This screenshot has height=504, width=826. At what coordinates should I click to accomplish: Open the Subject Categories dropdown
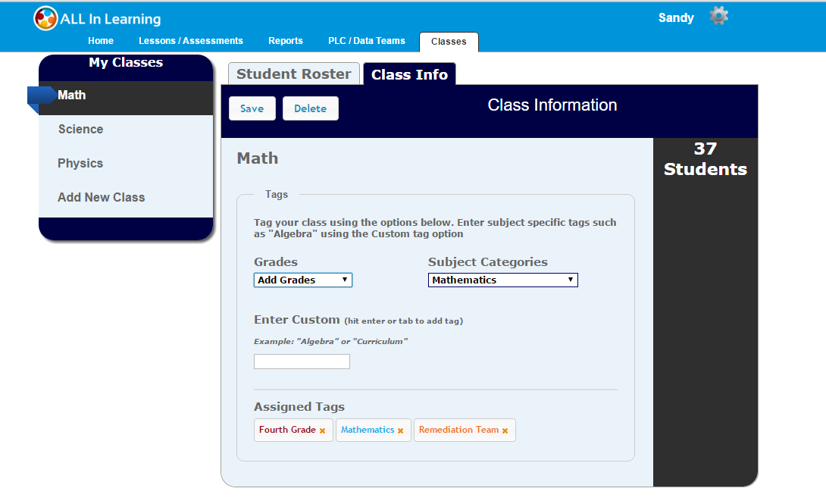pyautogui.click(x=502, y=280)
